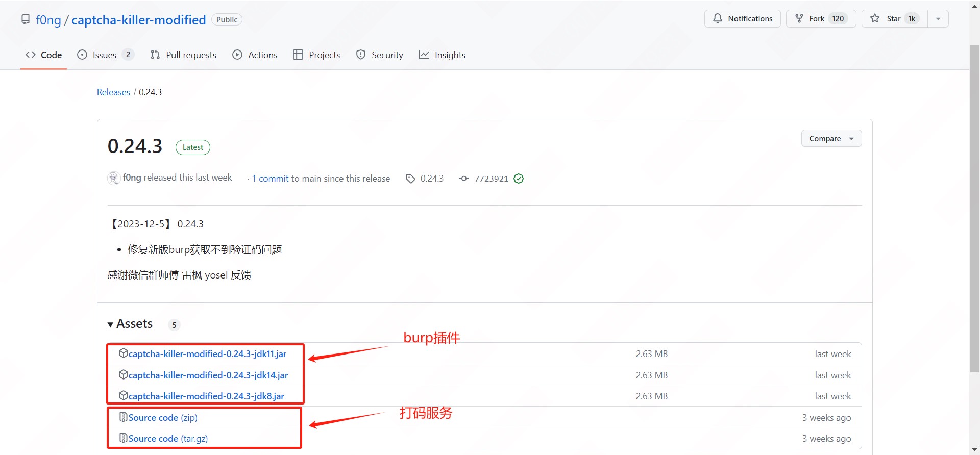Open the 0.24.3 tag link
This screenshot has width=980, height=455.
(x=432, y=179)
